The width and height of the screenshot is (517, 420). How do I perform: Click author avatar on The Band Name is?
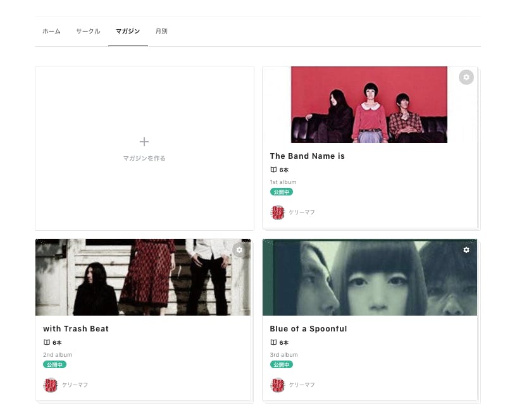tap(278, 213)
